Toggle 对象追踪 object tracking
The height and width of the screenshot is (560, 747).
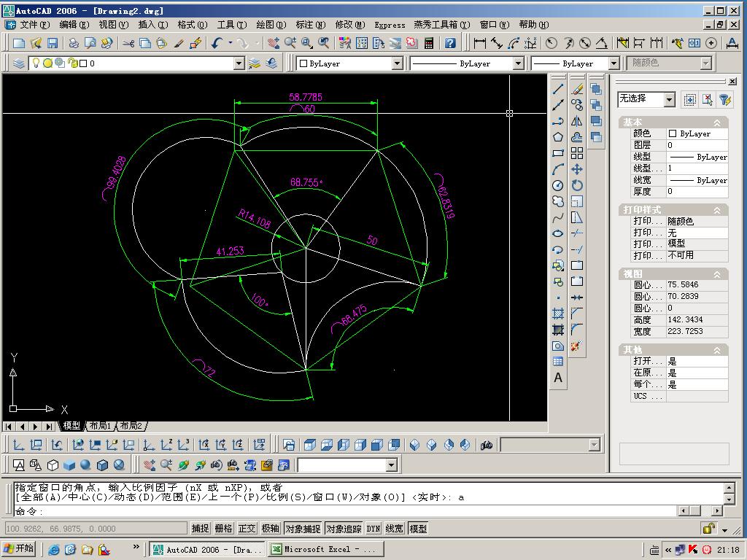[344, 529]
